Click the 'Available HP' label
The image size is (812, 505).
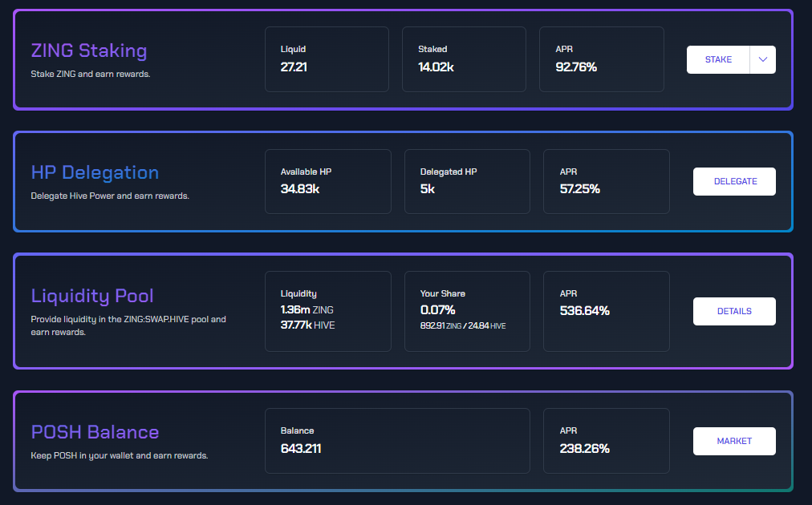[306, 172]
